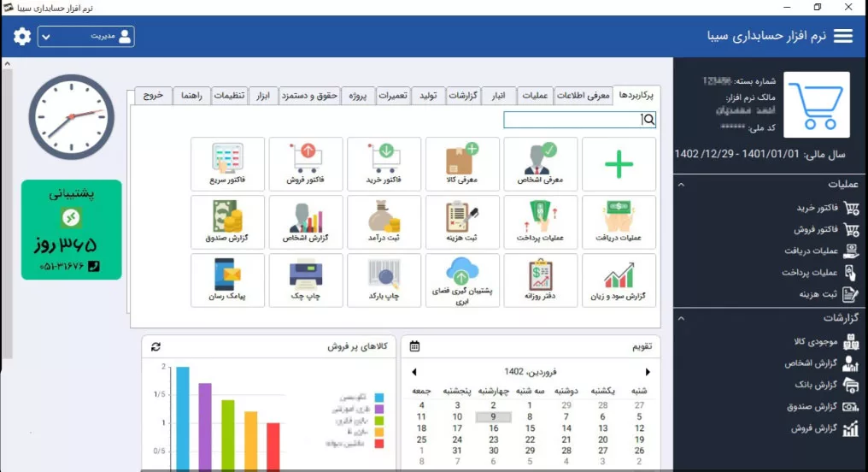Open عملیات دریافت tile in shortcuts grid
Screen dimensions: 868x472
click(619, 222)
